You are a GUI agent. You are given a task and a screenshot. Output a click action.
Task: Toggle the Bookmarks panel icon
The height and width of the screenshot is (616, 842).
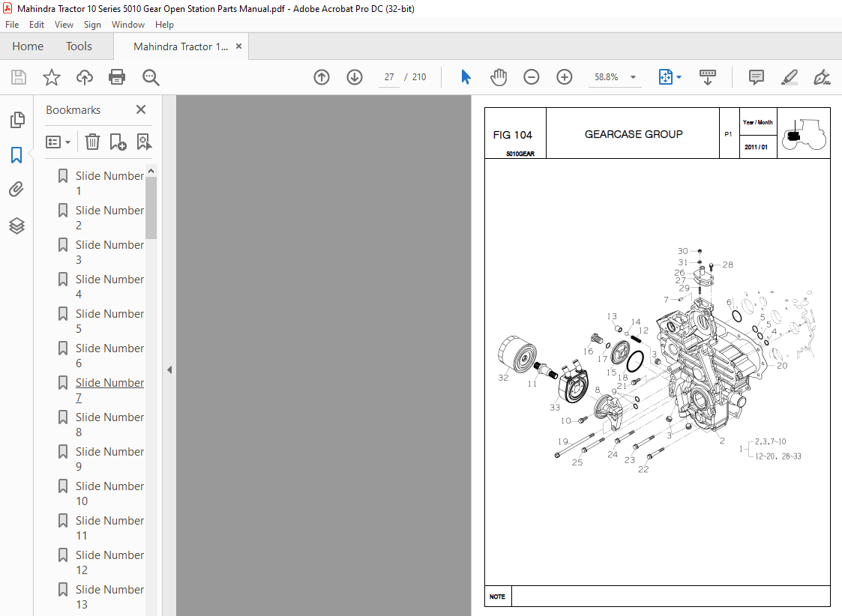coord(16,155)
